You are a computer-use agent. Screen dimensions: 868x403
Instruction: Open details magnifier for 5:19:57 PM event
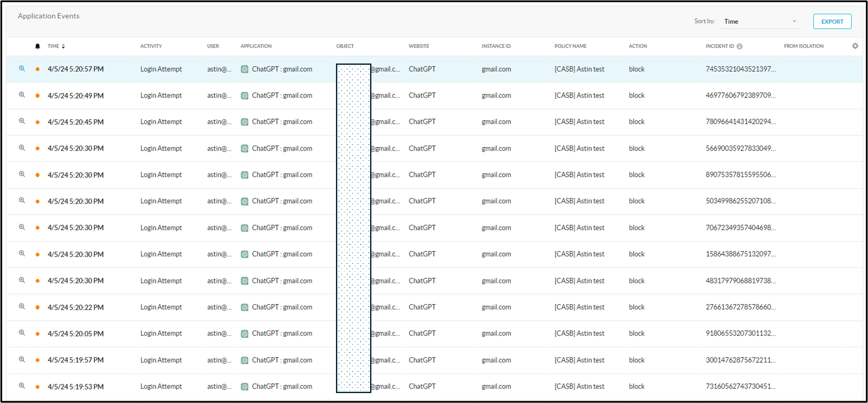pyautogui.click(x=22, y=359)
